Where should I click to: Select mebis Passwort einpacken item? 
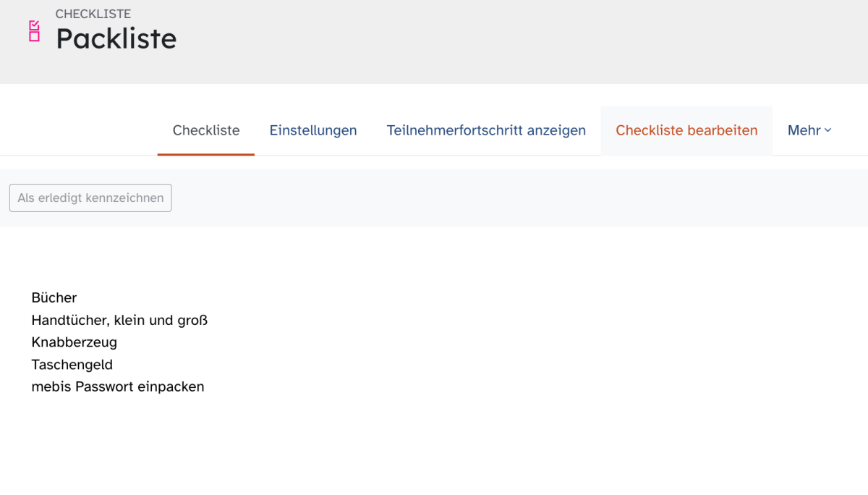click(x=118, y=386)
